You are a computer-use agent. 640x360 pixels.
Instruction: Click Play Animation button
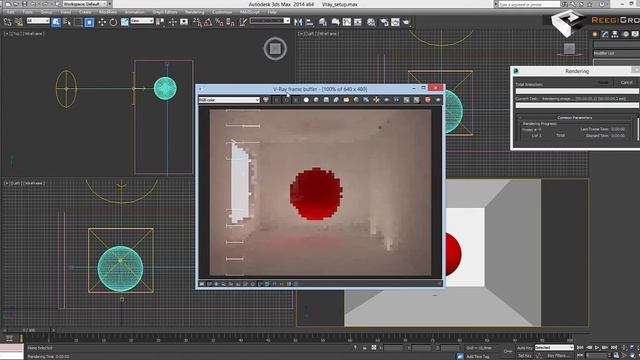(597, 348)
